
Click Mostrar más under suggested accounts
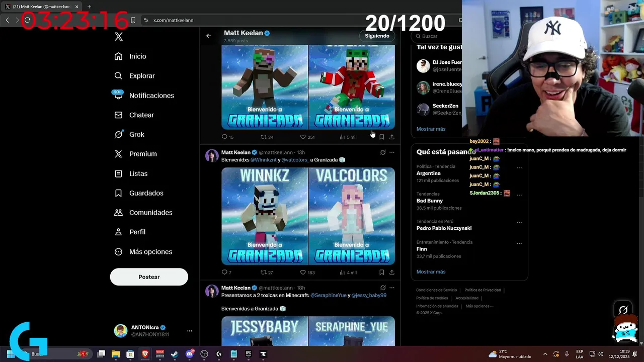tap(431, 129)
